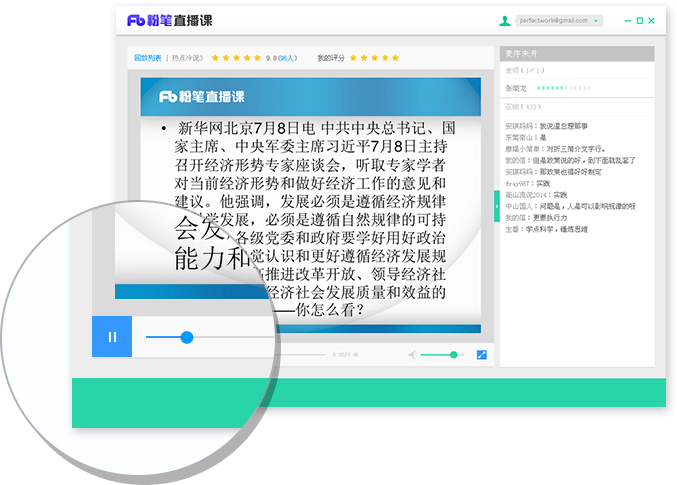Click the blue playback progress handle
Viewport: 677px width, 485px height.
187,337
